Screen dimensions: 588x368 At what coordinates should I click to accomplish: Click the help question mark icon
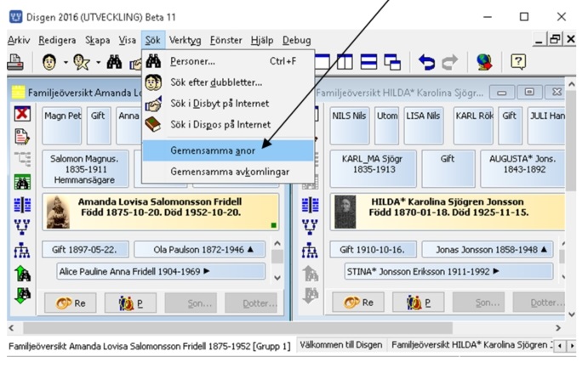coord(518,62)
